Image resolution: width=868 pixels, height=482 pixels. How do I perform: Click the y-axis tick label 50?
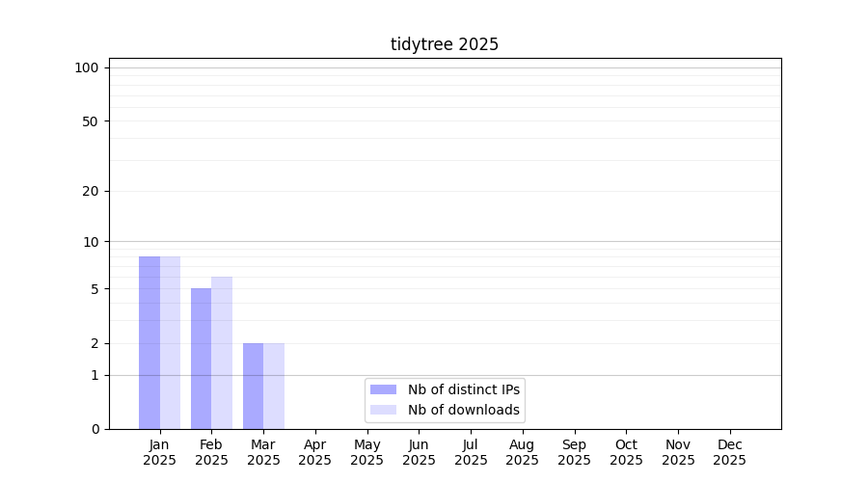(90, 121)
